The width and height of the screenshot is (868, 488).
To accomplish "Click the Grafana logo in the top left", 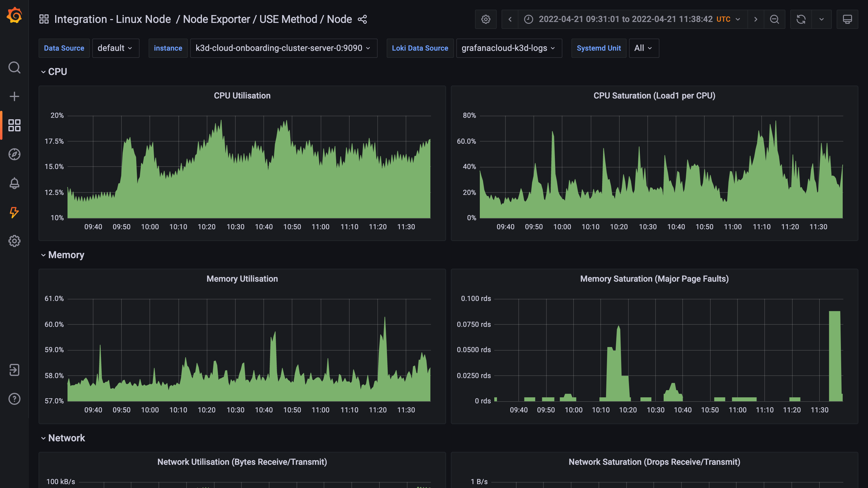I will [14, 15].
